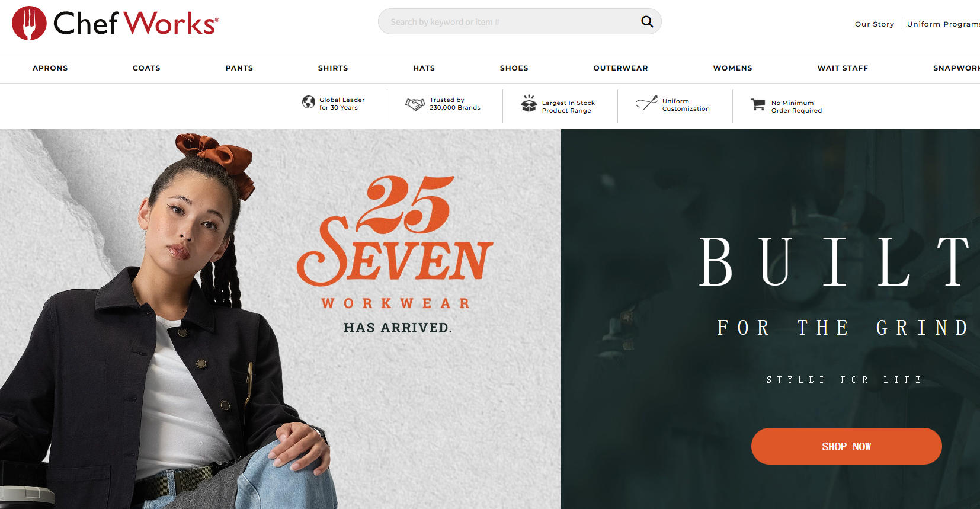Click the shopping cart No Minimum icon

click(x=758, y=104)
